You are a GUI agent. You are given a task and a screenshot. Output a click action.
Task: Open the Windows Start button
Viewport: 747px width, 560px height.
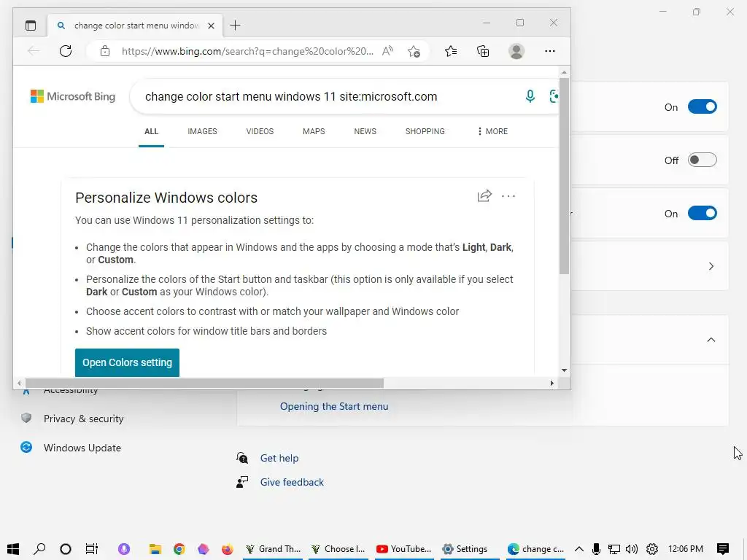pos(13,549)
